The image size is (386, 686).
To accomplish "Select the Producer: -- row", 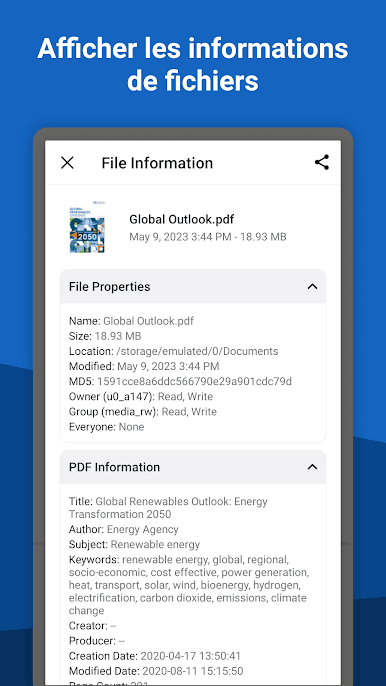I will click(97, 640).
